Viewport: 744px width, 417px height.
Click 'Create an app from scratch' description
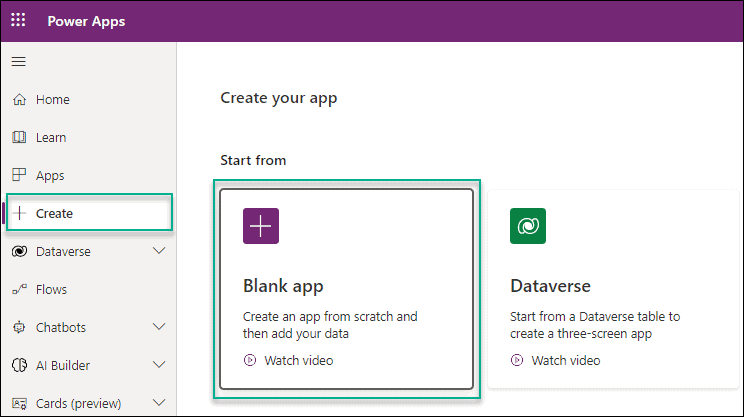coord(330,325)
